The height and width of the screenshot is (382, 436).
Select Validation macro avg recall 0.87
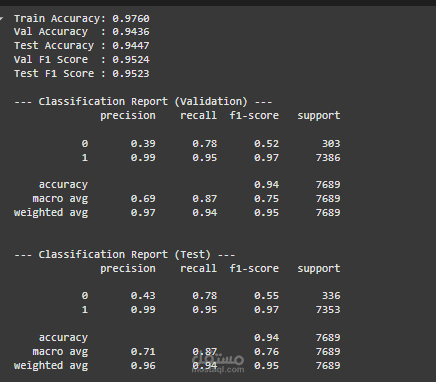[205, 199]
